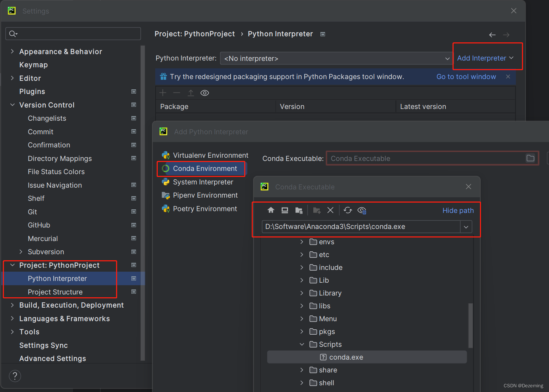Screen dimensions: 549x392
Task: Click the delete X icon in file chooser toolbar
Action: click(x=330, y=210)
